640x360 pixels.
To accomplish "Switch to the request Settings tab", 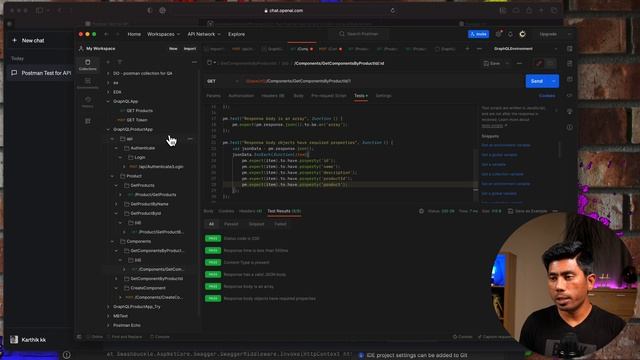I will [383, 96].
